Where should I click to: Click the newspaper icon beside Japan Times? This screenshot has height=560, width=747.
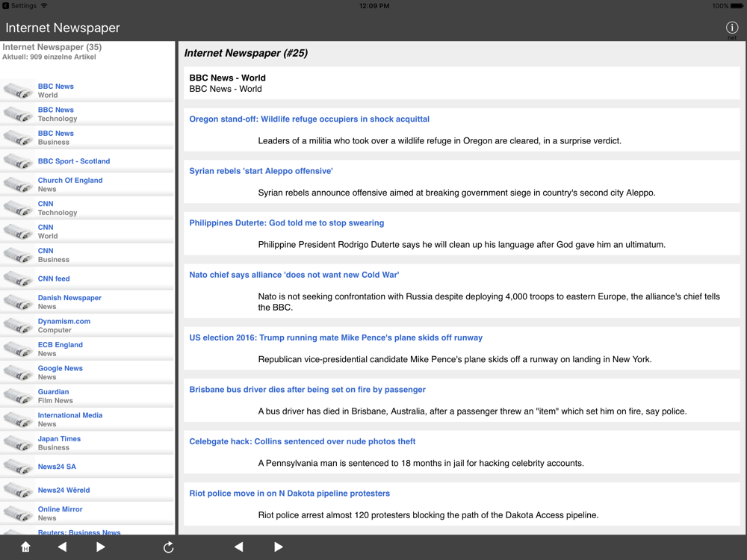(18, 443)
